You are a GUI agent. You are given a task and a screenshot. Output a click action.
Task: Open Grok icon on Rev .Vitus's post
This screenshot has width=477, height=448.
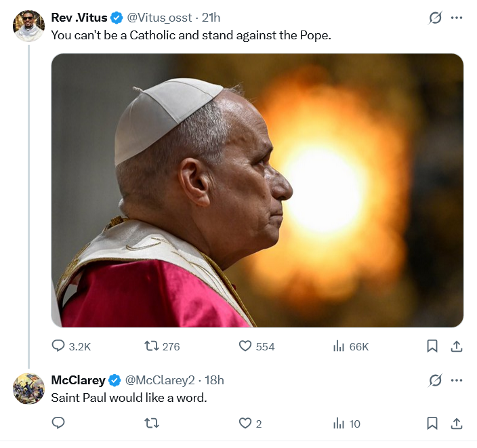(x=436, y=18)
